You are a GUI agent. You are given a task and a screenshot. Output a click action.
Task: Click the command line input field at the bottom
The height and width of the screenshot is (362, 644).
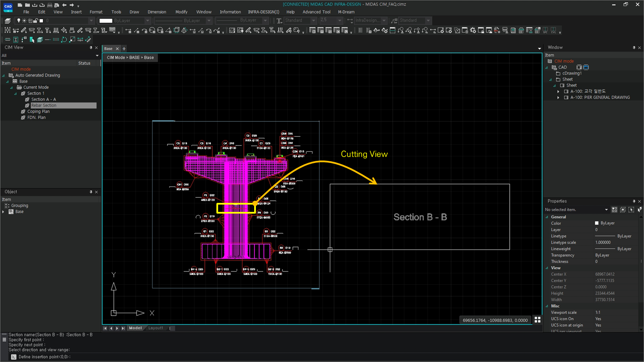point(129,356)
